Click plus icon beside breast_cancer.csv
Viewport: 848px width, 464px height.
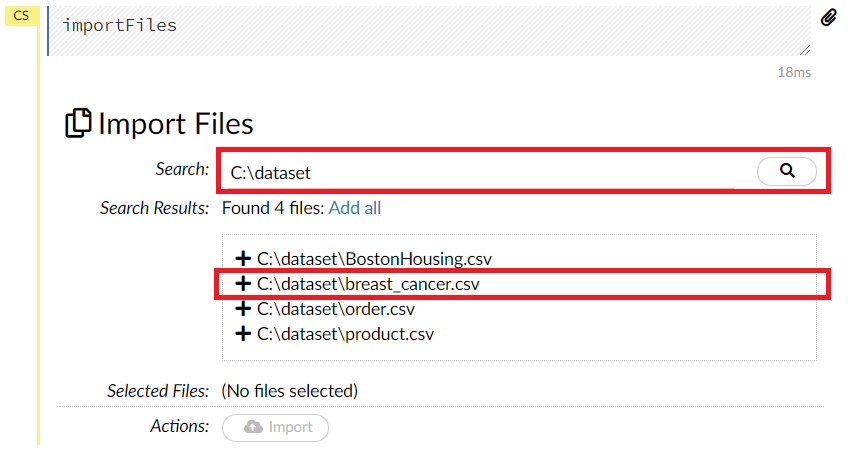242,284
